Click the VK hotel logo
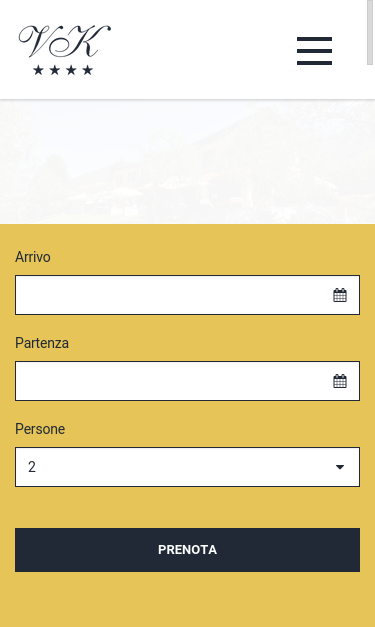The width and height of the screenshot is (375, 627). point(65,50)
